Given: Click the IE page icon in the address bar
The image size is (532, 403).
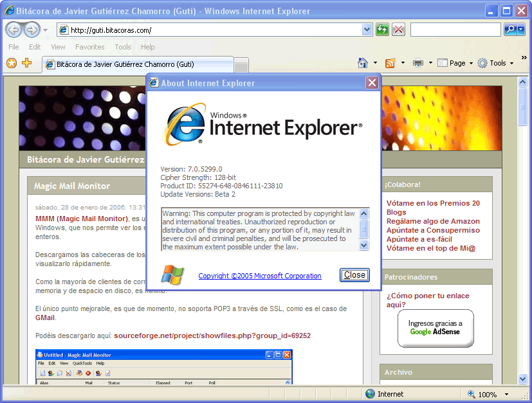Looking at the screenshot, I should (x=64, y=30).
